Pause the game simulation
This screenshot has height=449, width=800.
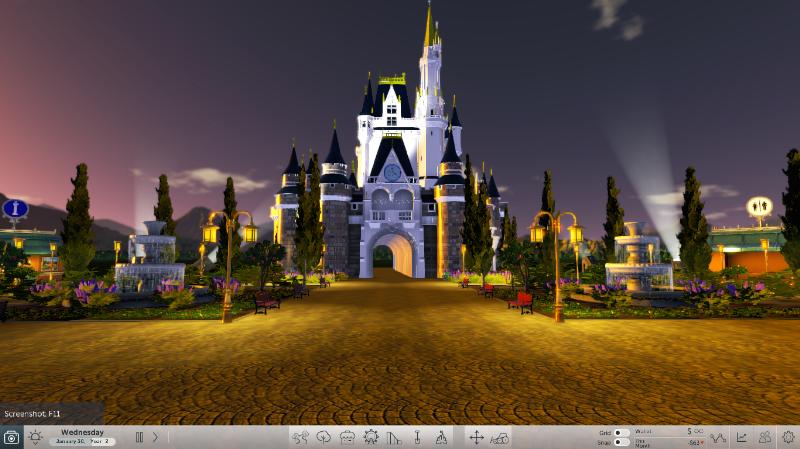coord(139,437)
